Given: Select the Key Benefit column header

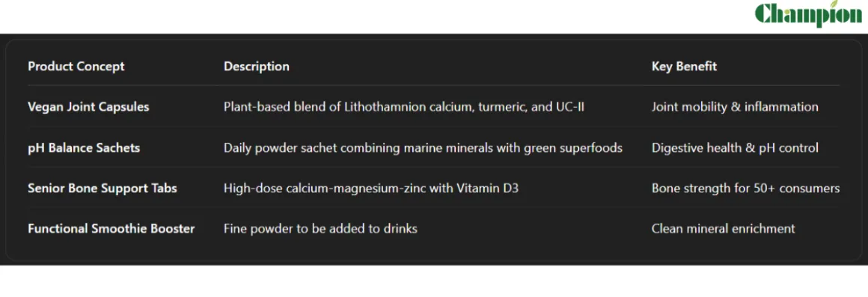Looking at the screenshot, I should [x=684, y=67].
